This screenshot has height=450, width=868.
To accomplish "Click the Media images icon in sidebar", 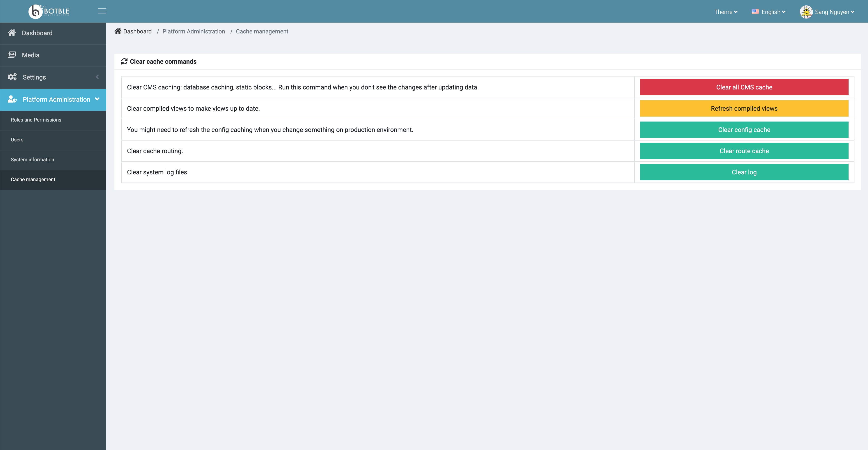I will (12, 55).
